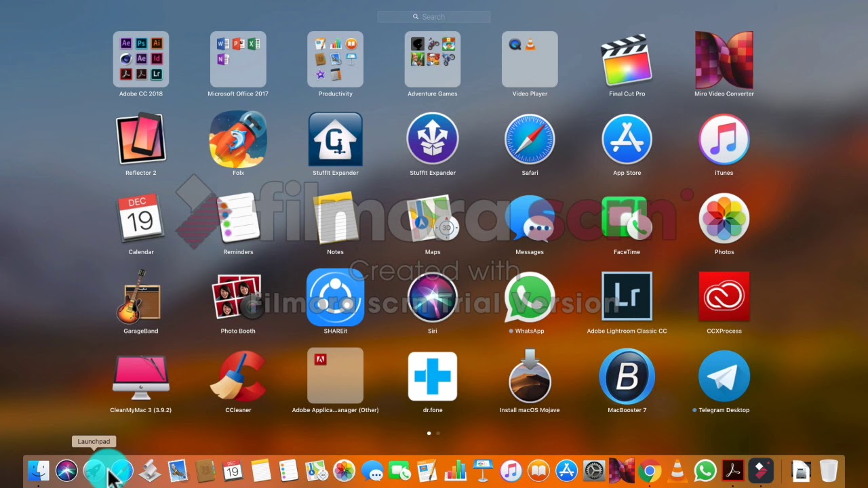Open iBooks in the Dock
The width and height of the screenshot is (868, 488).
click(x=538, y=470)
